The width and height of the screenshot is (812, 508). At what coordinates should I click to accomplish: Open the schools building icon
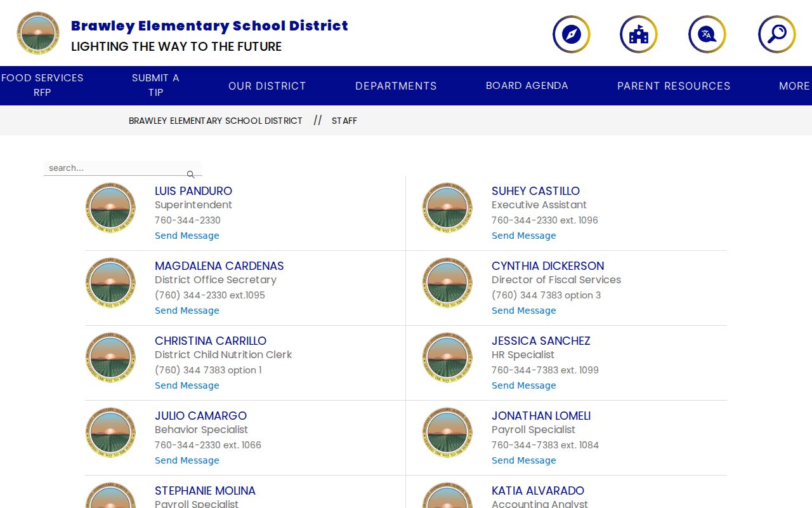(x=639, y=34)
